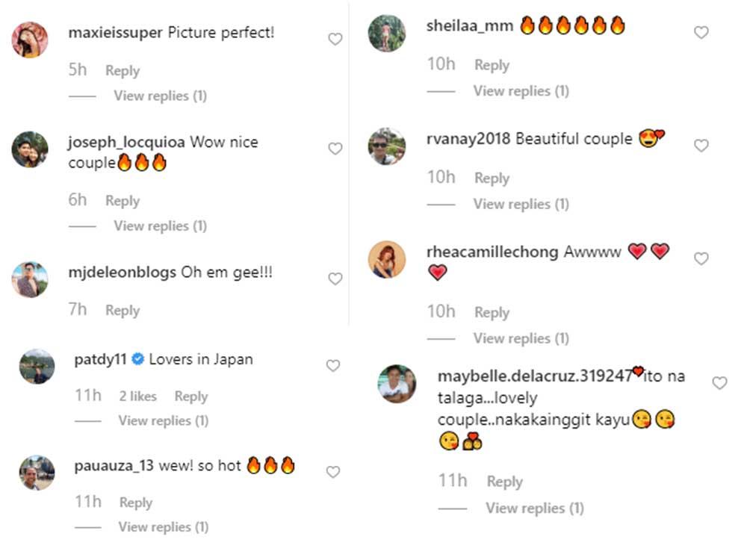747x560 pixels.
Task: Show replies under pauauza_13's comment
Action: tap(163, 527)
